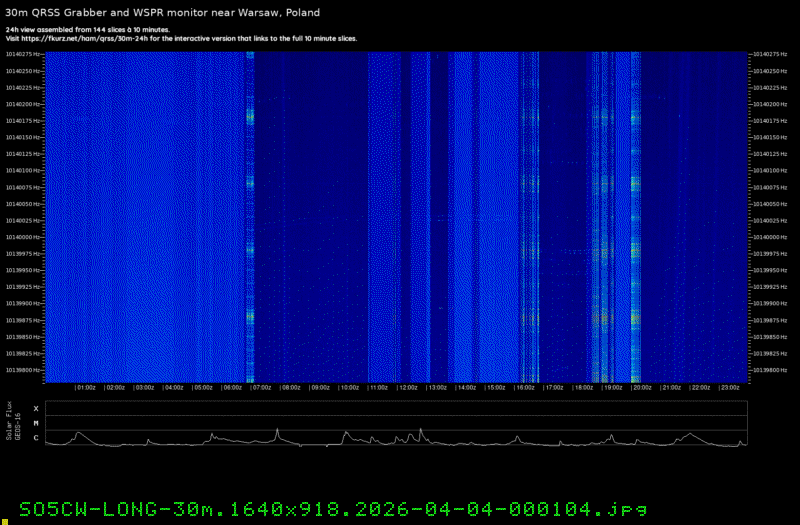Click the C class solar flux label
The width and height of the screenshot is (800, 525).
click(x=36, y=438)
